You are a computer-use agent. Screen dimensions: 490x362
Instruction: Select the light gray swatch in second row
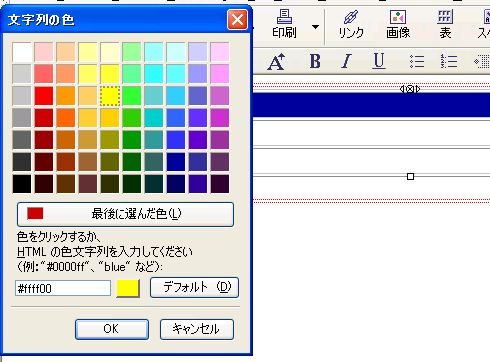pyautogui.click(x=22, y=74)
